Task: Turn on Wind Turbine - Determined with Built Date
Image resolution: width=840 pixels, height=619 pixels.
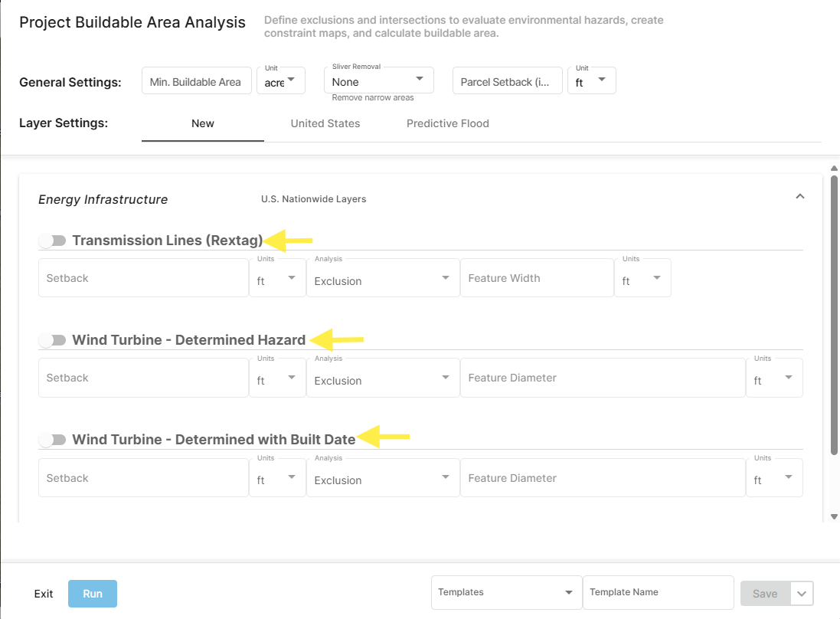Action: tap(53, 439)
